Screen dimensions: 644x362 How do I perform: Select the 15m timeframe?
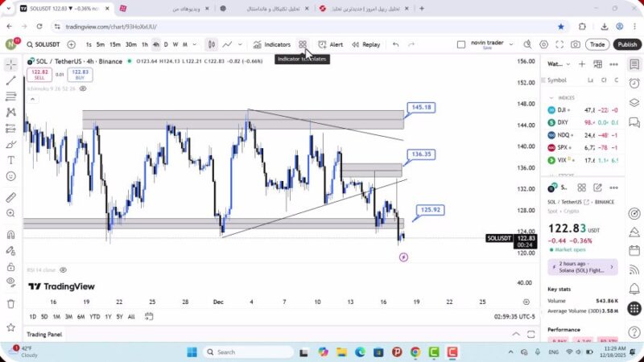tap(115, 45)
